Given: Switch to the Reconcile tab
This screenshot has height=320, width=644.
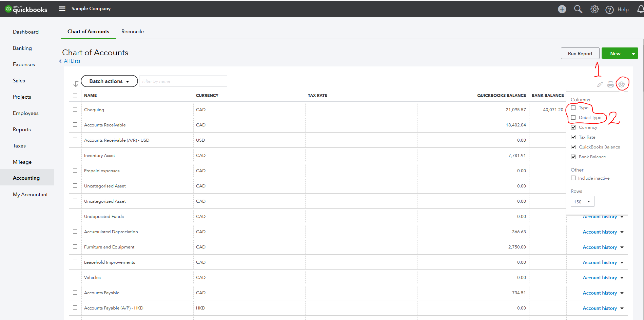Looking at the screenshot, I should pos(133,32).
